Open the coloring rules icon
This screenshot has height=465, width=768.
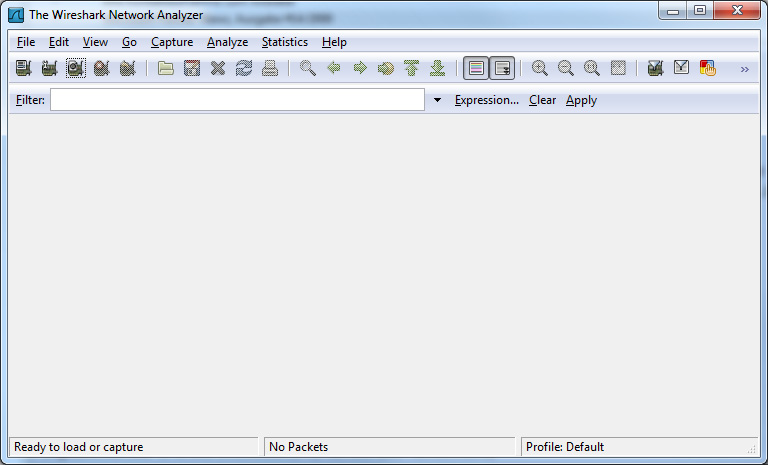[x=708, y=68]
